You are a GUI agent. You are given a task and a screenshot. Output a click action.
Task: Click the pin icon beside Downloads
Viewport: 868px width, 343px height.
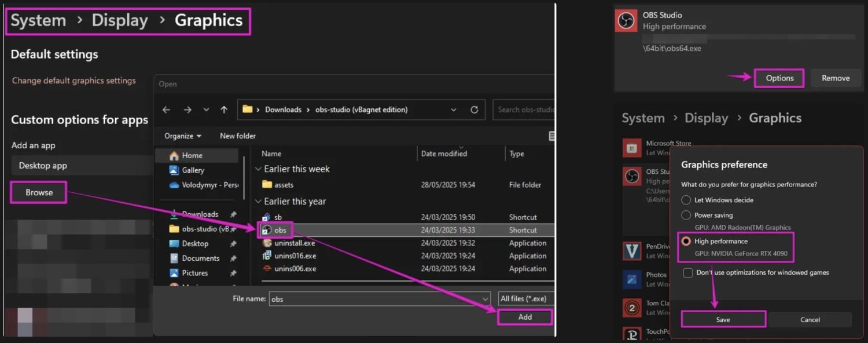pyautogui.click(x=233, y=214)
